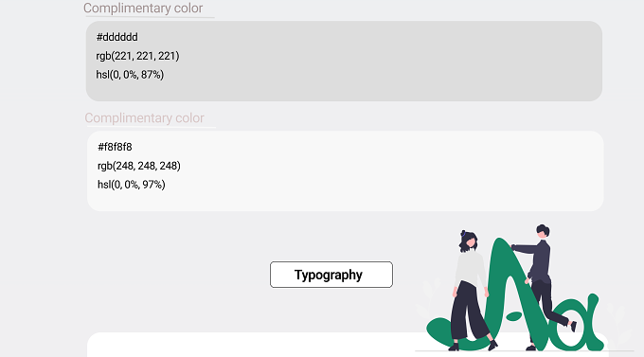Viewport: 644px width, 357px height.
Task: Click the man's dark jacket torso
Action: tap(539, 260)
